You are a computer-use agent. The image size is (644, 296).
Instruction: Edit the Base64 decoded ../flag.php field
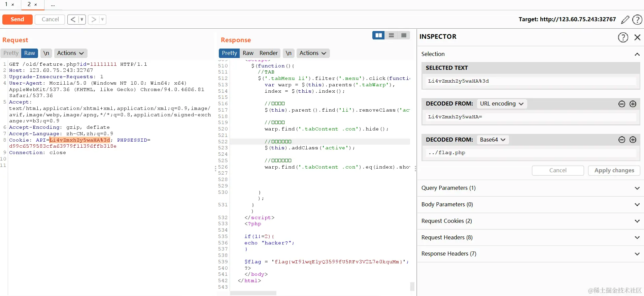[x=531, y=153]
